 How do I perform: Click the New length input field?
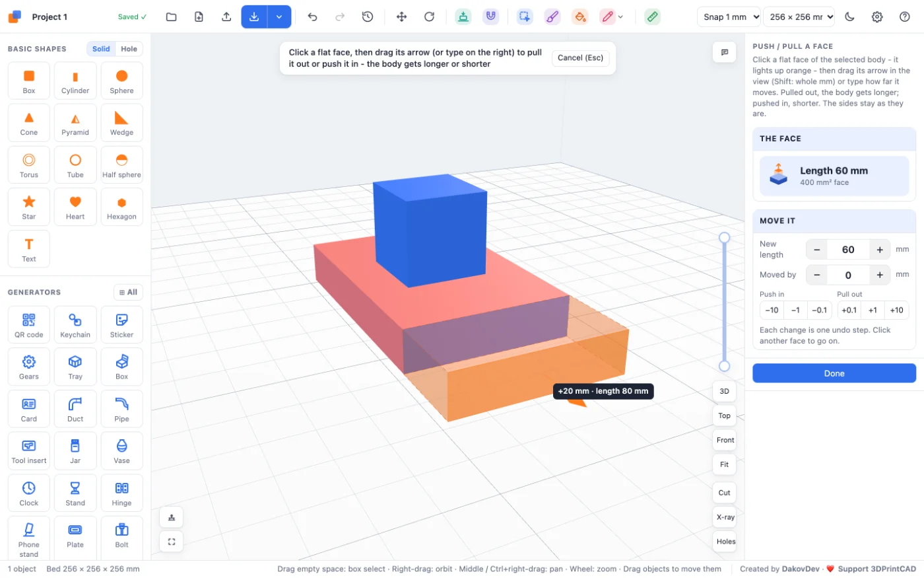pyautogui.click(x=848, y=250)
